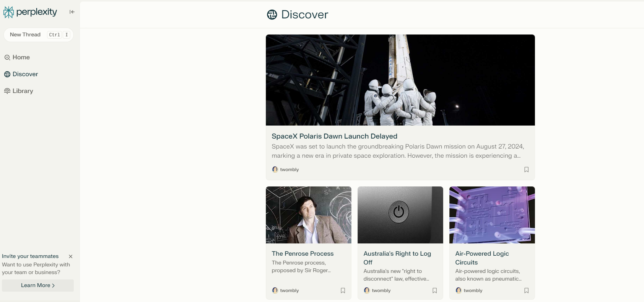The image size is (644, 302).
Task: Click twombly username on the Australia card
Action: point(381,291)
